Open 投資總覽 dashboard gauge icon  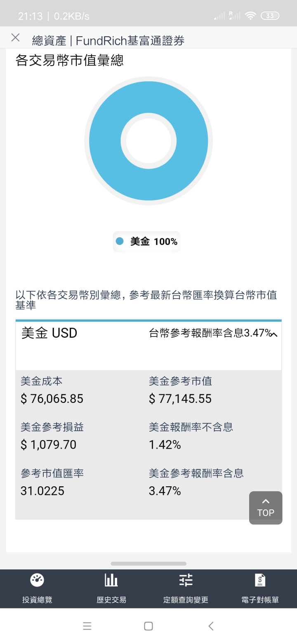click(37, 580)
